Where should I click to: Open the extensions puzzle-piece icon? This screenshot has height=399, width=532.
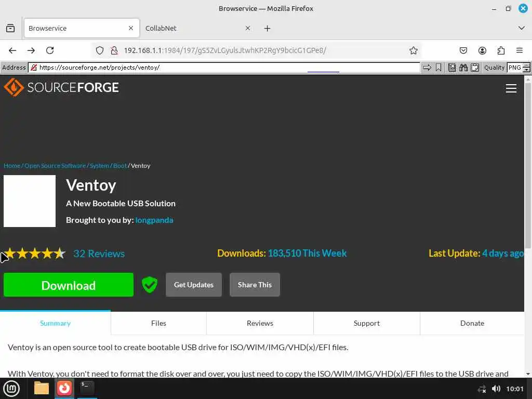point(501,50)
